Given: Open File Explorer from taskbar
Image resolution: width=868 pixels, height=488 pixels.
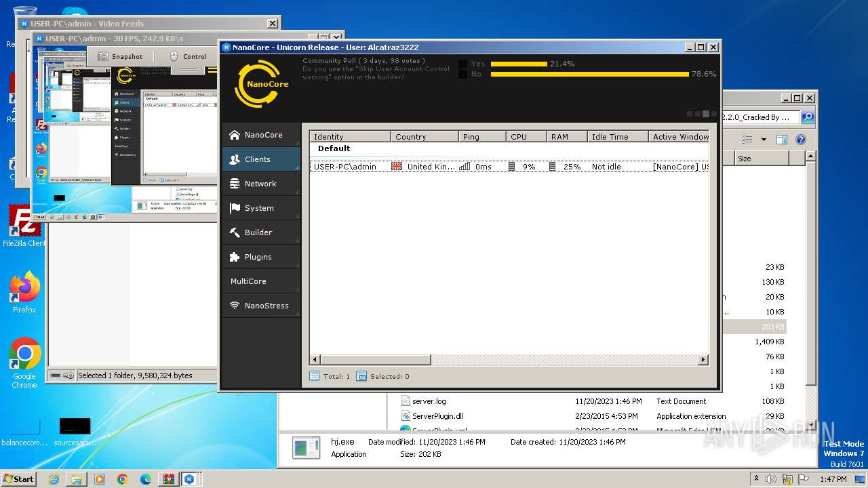Looking at the screenshot, I should [x=77, y=479].
